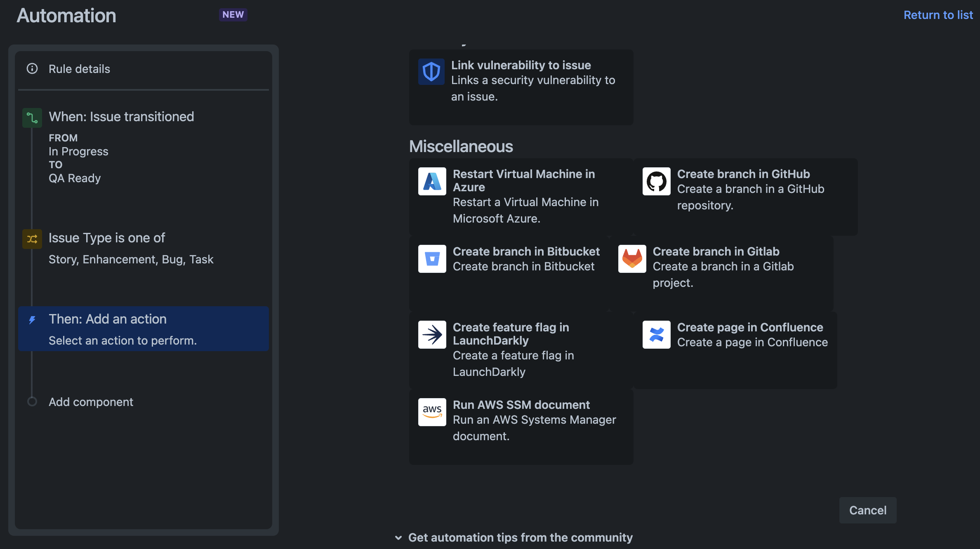980x549 pixels.
Task: Click the security shield vulnerability icon
Action: 431,71
